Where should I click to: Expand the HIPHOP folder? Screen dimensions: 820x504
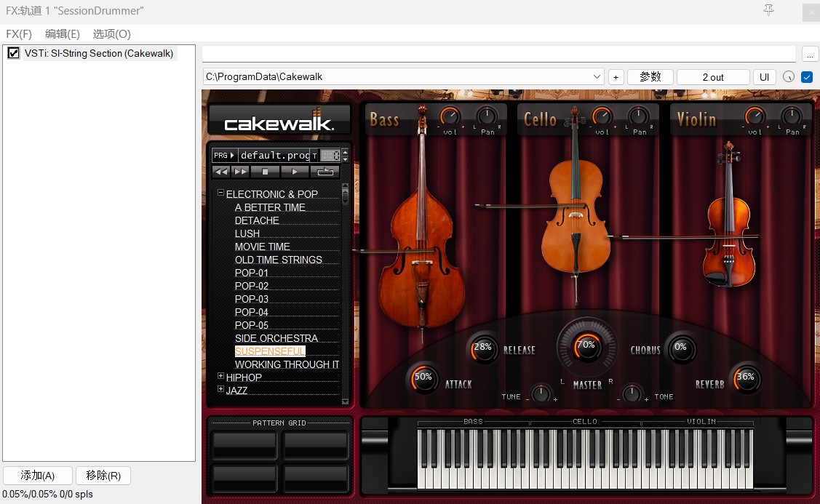pos(220,376)
